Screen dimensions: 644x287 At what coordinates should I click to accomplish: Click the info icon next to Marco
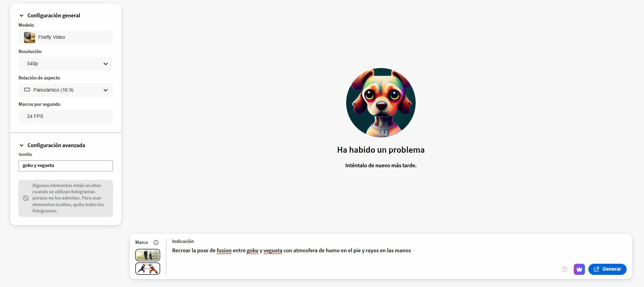[156, 243]
